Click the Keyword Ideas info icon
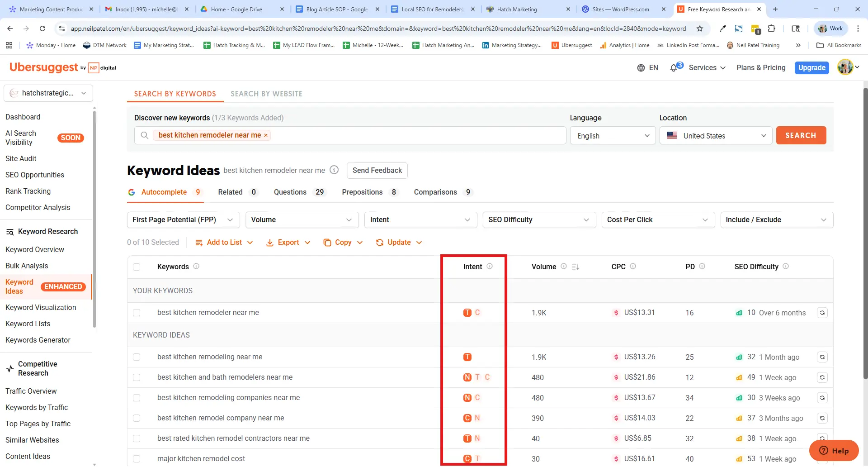 [334, 170]
